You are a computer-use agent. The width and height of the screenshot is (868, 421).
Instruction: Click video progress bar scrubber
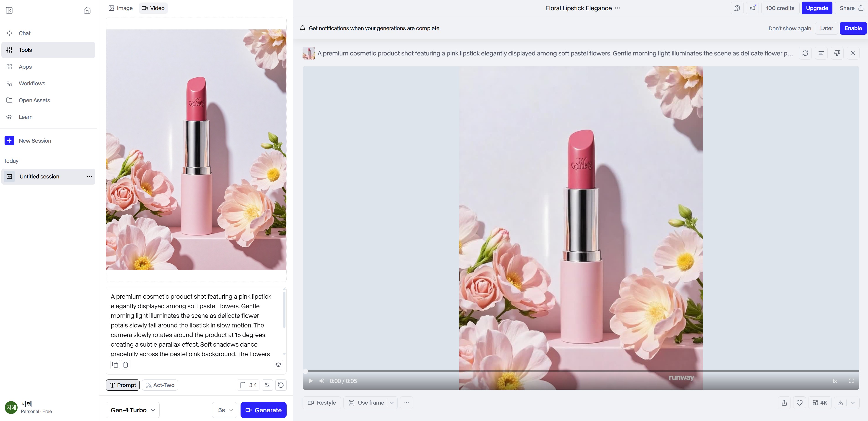tap(305, 371)
